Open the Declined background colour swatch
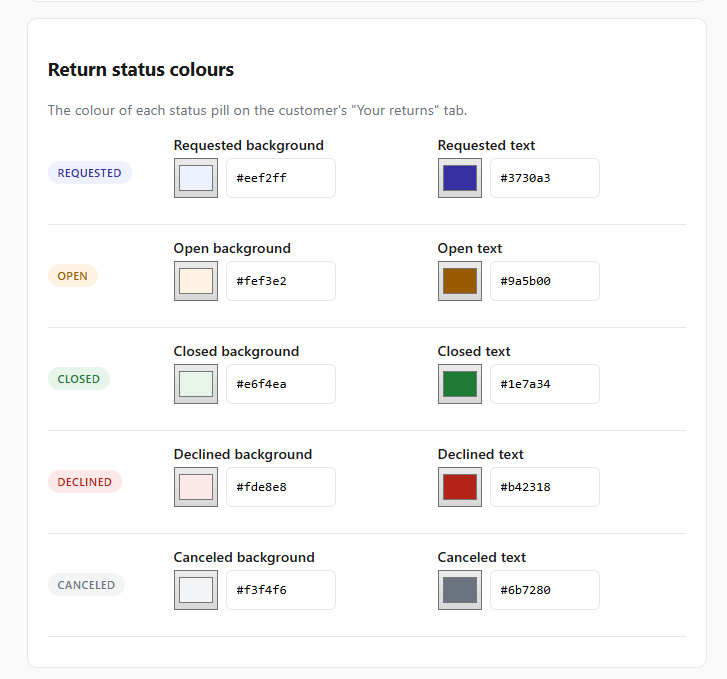The image size is (727, 679). tap(196, 487)
